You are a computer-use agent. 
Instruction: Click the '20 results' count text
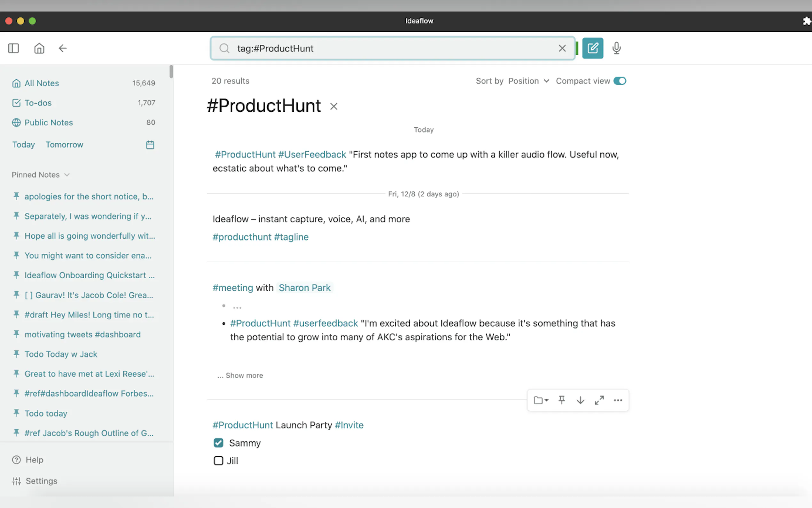230,81
